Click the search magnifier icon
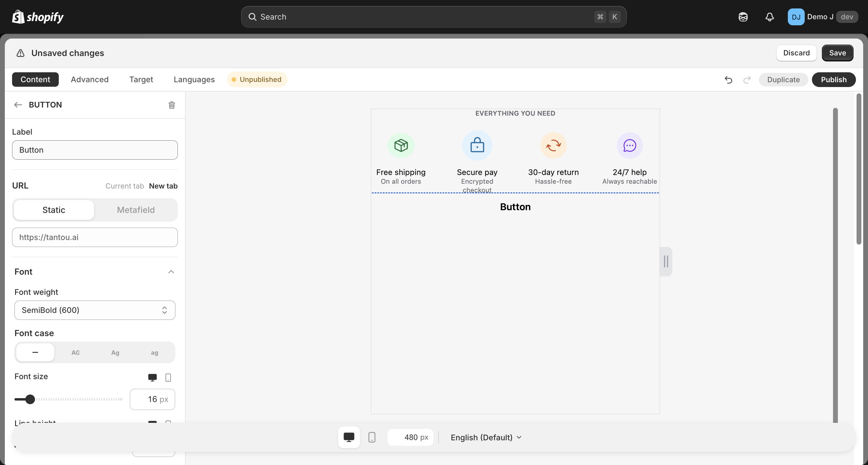 click(x=252, y=17)
